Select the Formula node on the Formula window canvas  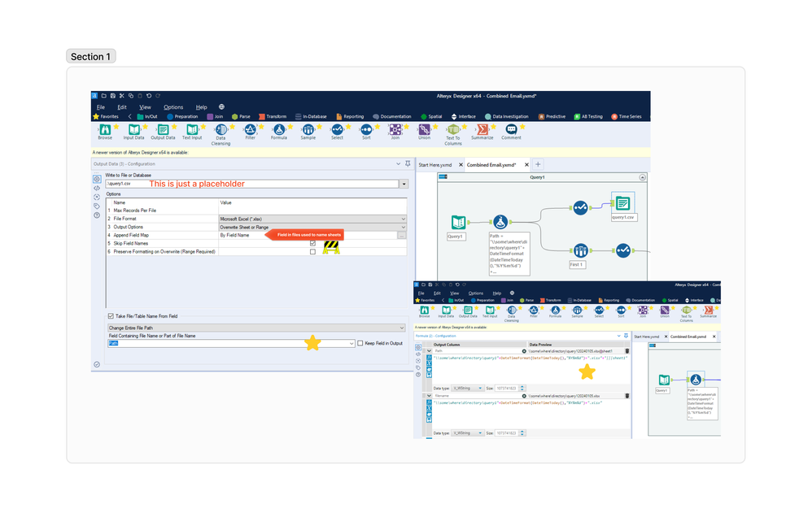696,380
